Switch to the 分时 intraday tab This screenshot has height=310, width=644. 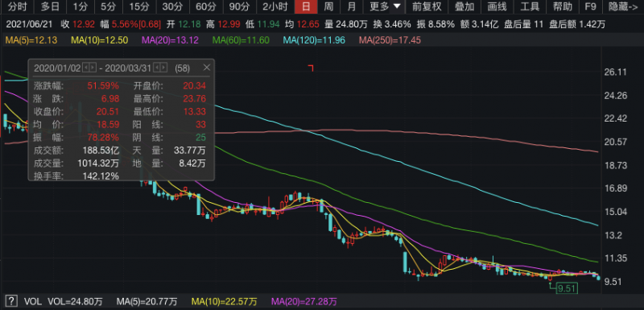pos(16,6)
